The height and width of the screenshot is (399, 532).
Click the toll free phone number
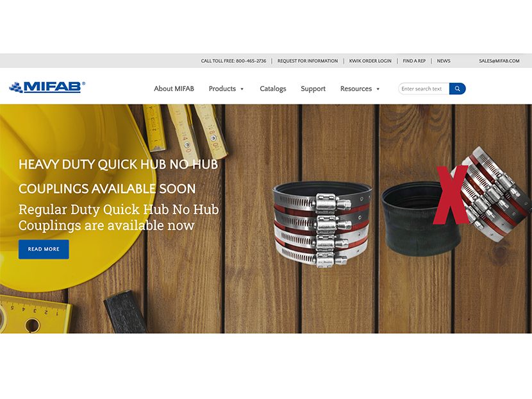point(251,61)
